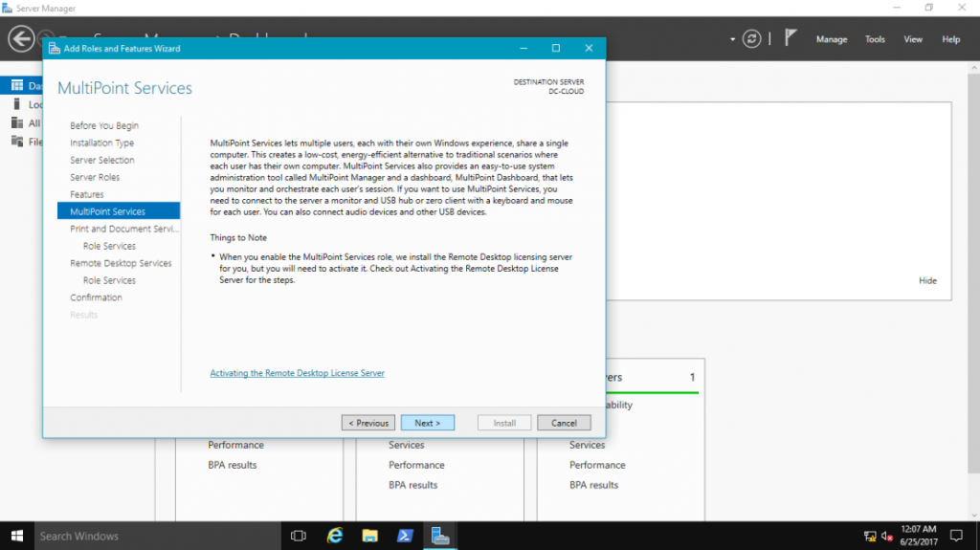Open Activating the Remote Desktop License Server link
This screenshot has width=980, height=550.
pyautogui.click(x=297, y=373)
